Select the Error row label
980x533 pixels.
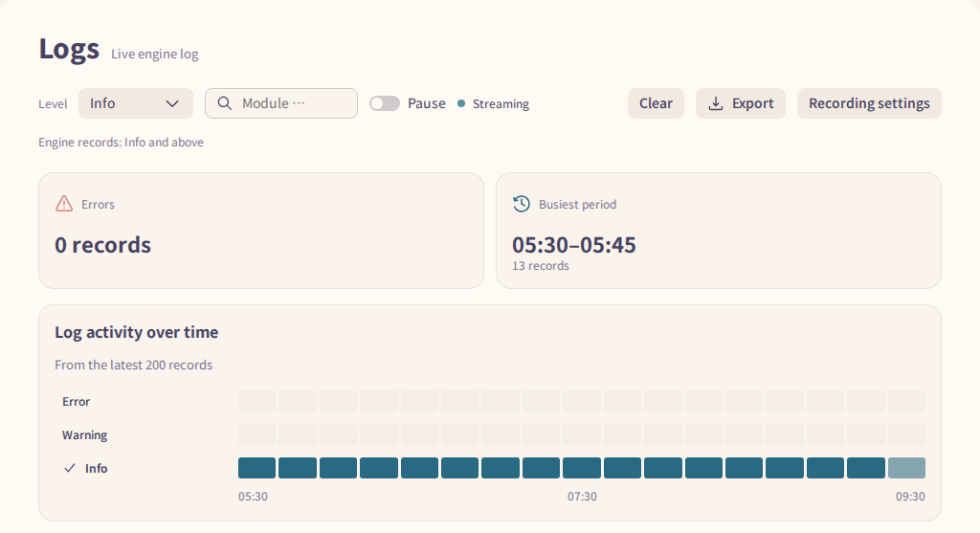click(x=77, y=401)
